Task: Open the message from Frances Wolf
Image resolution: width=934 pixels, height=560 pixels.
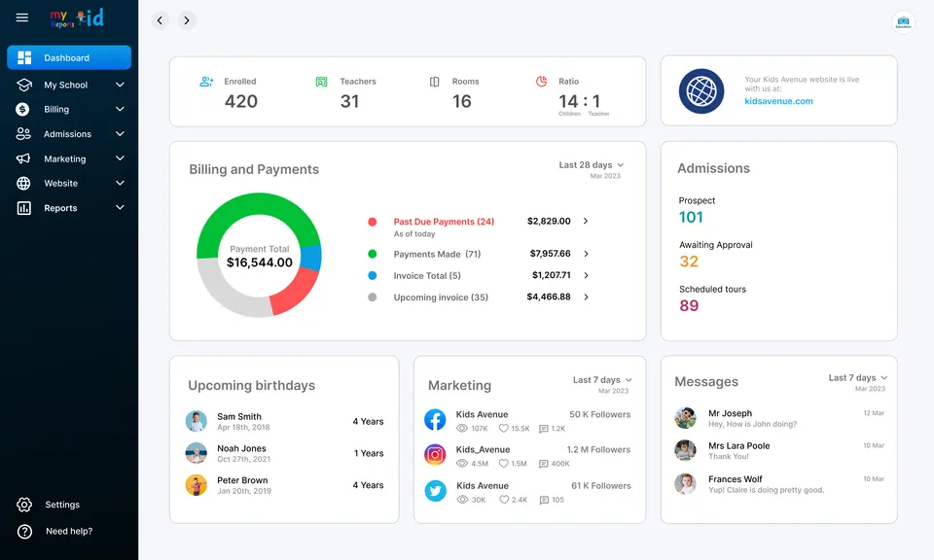Action: 779,484
